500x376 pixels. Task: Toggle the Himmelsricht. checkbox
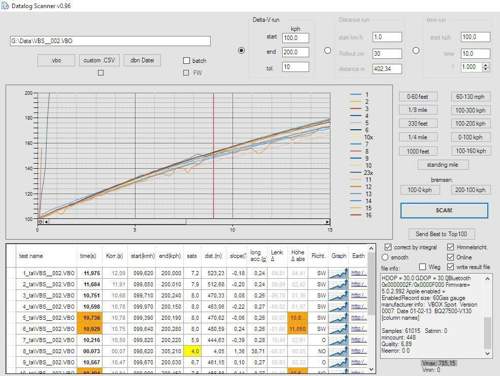[x=450, y=247]
